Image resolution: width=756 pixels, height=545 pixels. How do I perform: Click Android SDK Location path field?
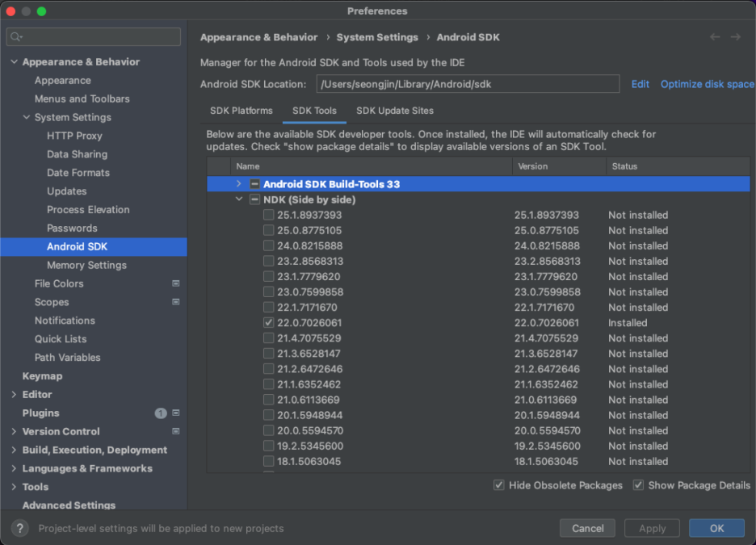[x=468, y=84]
